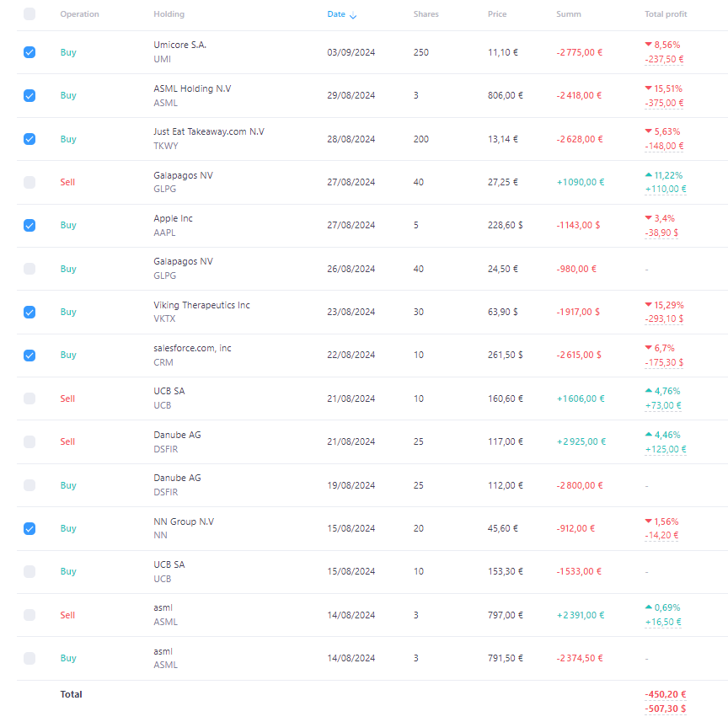Click the UCB profit value +73,00 €
This screenshot has width=728, height=722.
663,406
